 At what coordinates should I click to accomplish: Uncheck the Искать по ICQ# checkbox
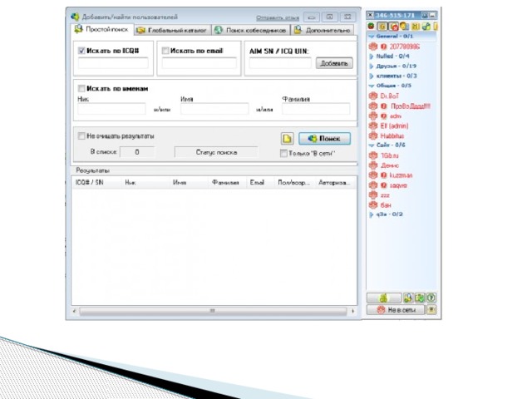coord(81,50)
